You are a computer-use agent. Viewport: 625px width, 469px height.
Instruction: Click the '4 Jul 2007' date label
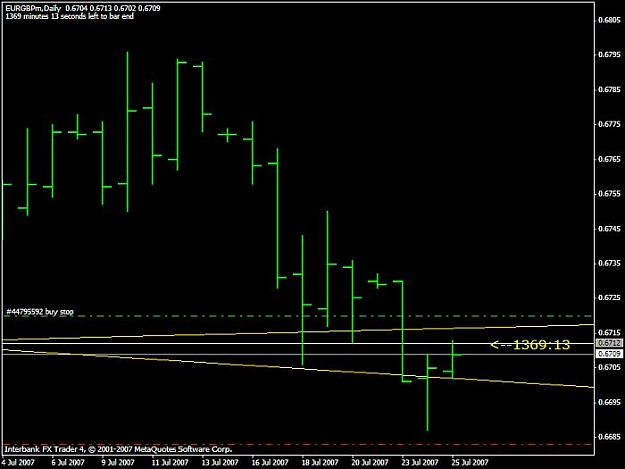tap(18, 463)
